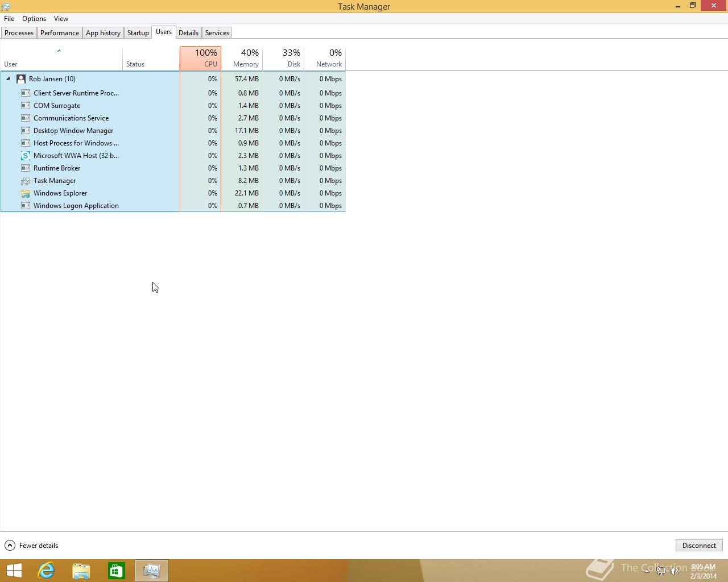Click the Windows Logon Application icon
The image size is (728, 582).
[26, 206]
